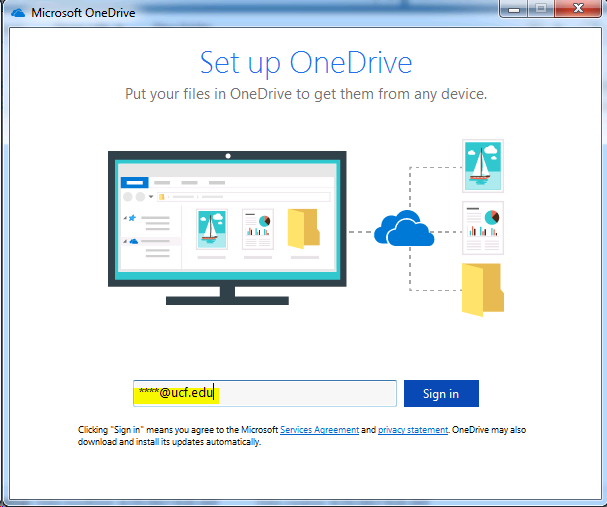Open the privacy statement link
The height and width of the screenshot is (507, 607).
tap(413, 430)
